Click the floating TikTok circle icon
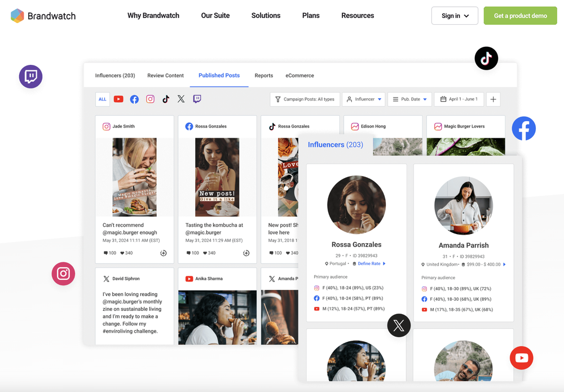The image size is (564, 392). point(486,58)
